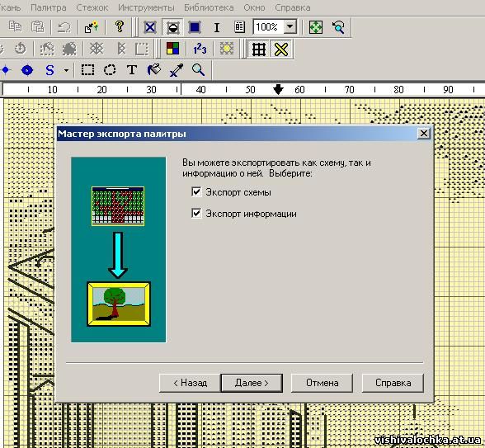Click the four-color palette squares icon
This screenshot has height=448, width=485.
click(x=172, y=49)
